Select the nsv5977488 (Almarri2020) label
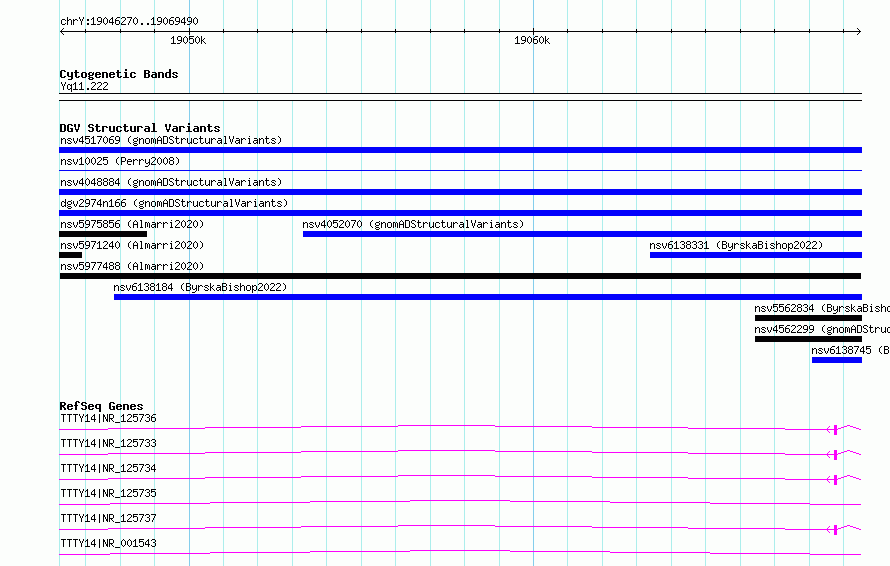Image resolution: width=890 pixels, height=566 pixels. 132,266
